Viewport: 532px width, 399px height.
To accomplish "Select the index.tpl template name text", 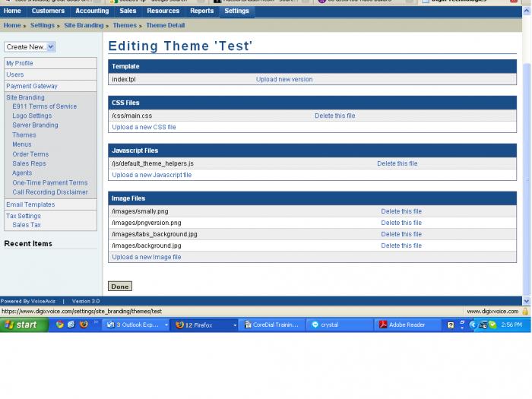I will tap(124, 79).
